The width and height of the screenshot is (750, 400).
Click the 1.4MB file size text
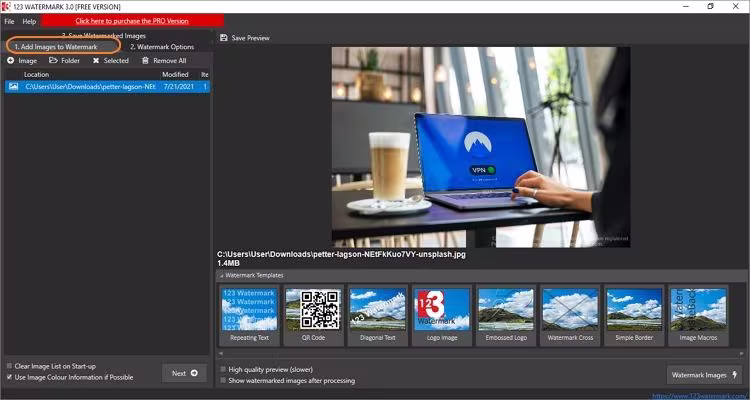coord(228,263)
